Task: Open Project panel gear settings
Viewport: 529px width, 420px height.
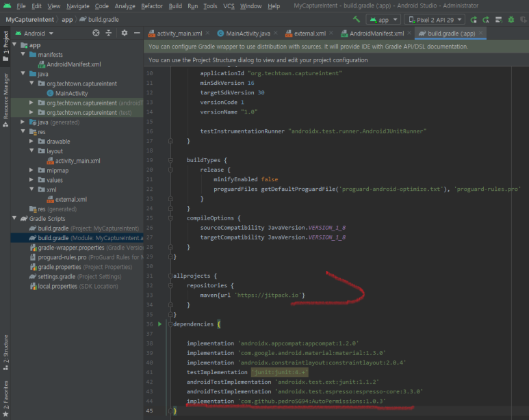Action: [x=125, y=33]
